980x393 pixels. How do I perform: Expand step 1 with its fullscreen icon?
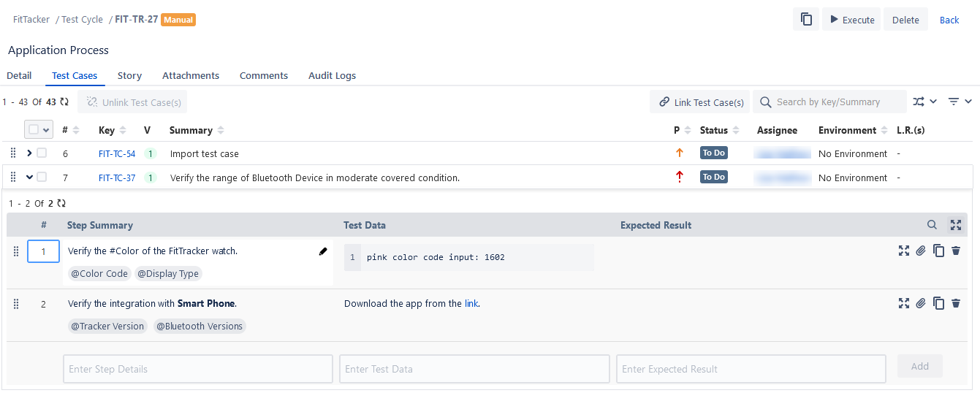pyautogui.click(x=904, y=251)
